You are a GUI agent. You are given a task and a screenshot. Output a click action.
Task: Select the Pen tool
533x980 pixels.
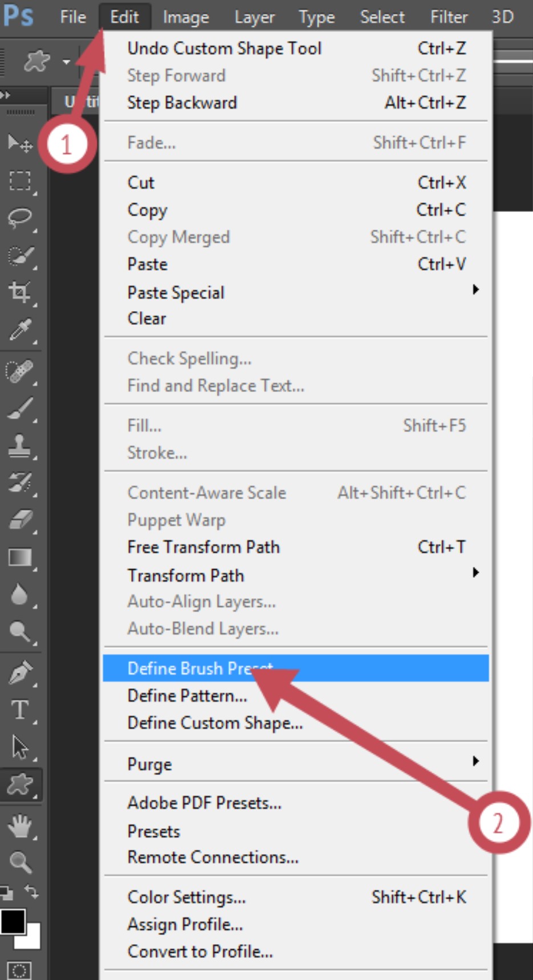point(20,673)
